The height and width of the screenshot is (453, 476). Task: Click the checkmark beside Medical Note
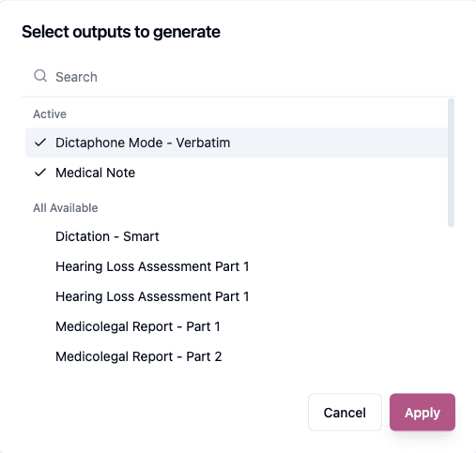tap(40, 173)
